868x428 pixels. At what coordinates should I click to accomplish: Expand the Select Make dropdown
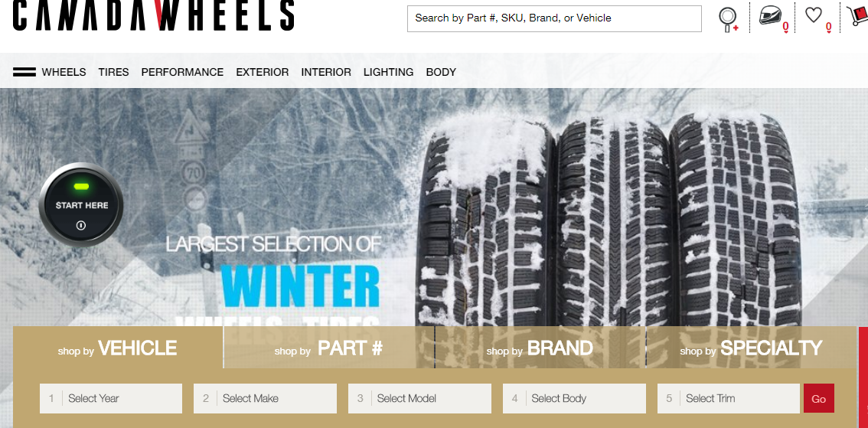click(x=265, y=398)
